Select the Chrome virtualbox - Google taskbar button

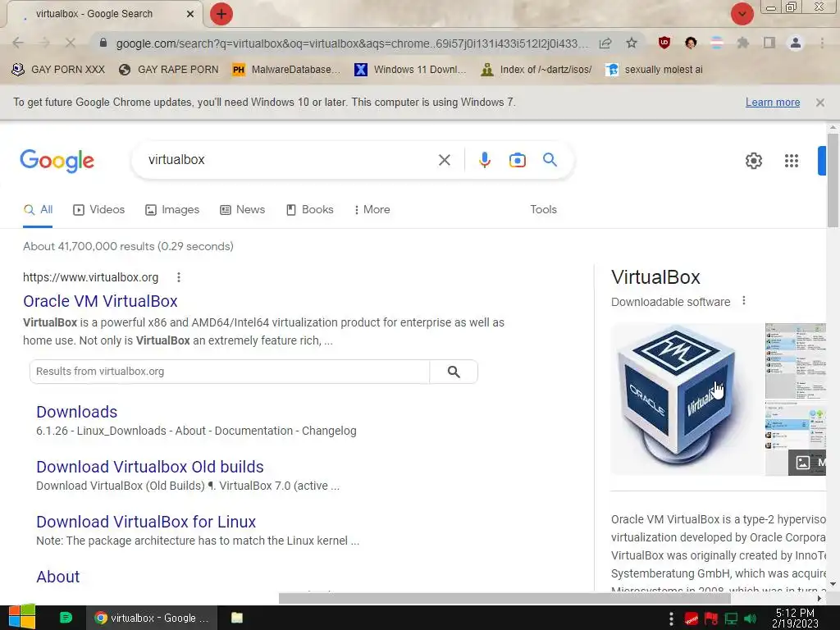152,618
